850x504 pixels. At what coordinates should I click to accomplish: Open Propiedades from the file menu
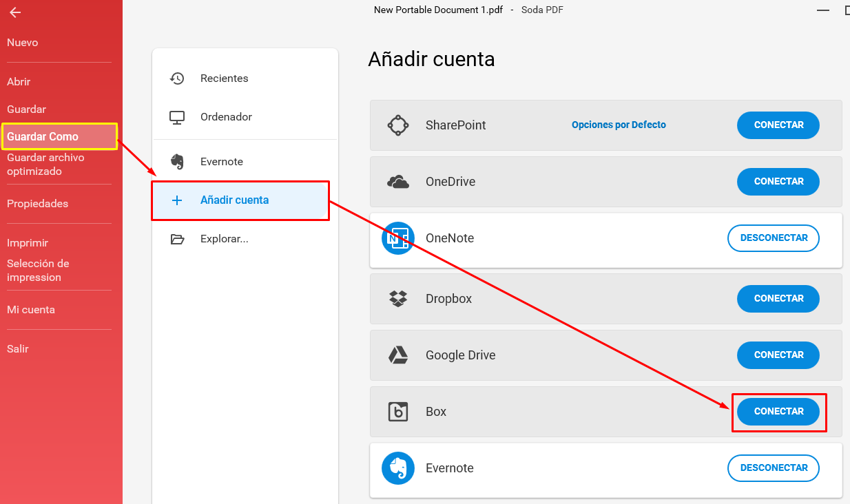tap(38, 204)
